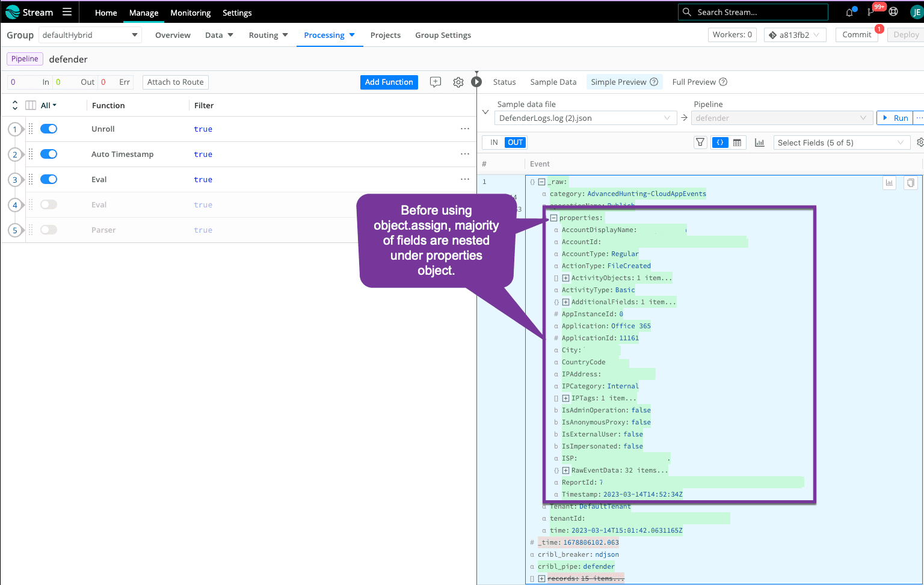This screenshot has height=585, width=924.
Task: Open the hamburger menu next to Stream
Action: tap(67, 12)
